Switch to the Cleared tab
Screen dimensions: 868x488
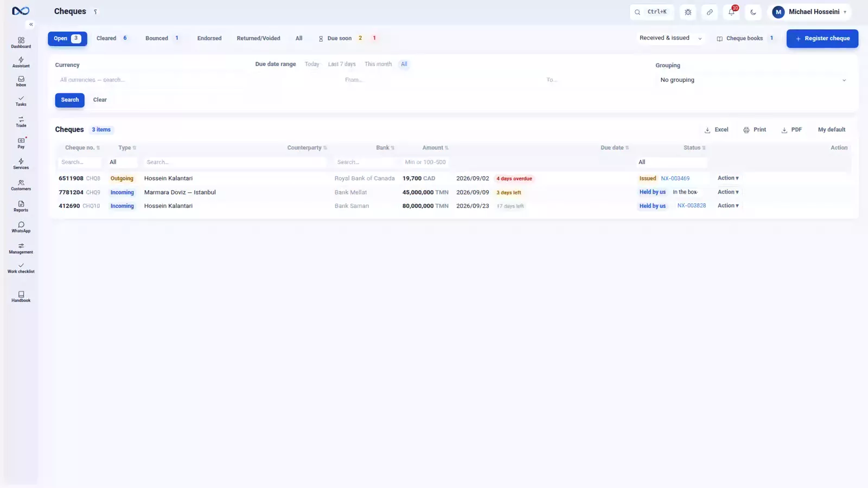click(x=112, y=38)
